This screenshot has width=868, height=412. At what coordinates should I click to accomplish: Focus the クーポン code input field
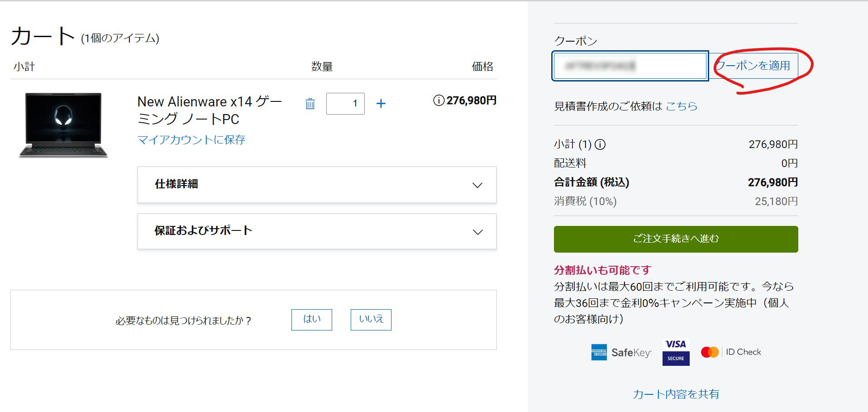[630, 66]
